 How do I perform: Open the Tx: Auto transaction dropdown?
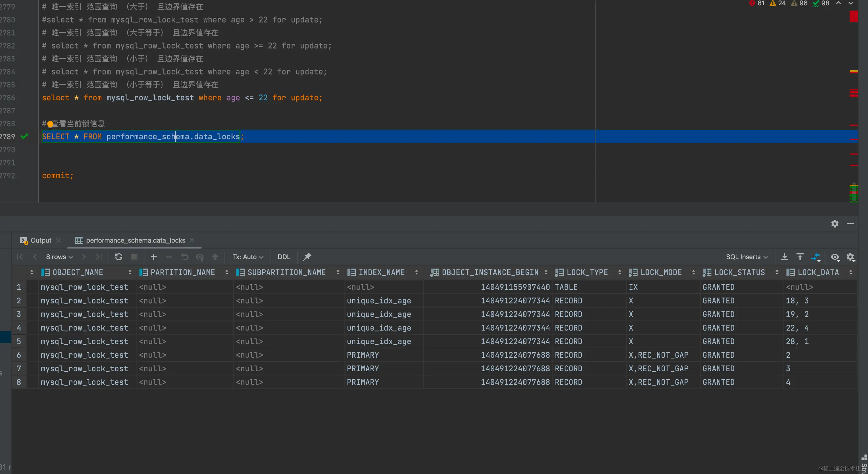(x=248, y=257)
